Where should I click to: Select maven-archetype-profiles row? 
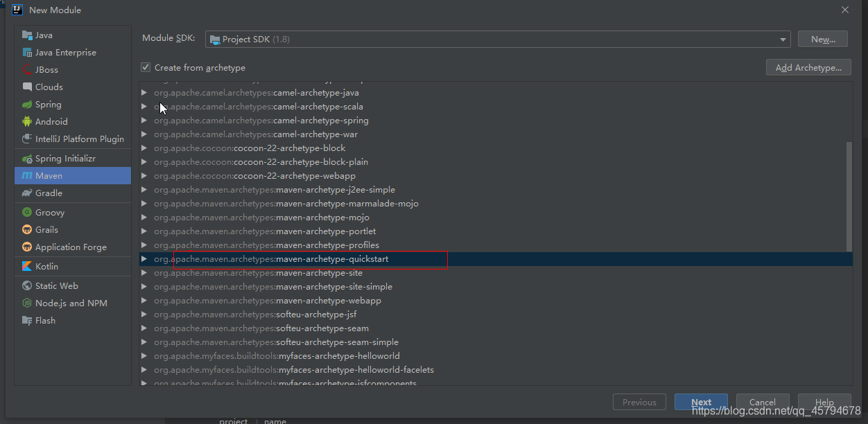tap(496, 245)
